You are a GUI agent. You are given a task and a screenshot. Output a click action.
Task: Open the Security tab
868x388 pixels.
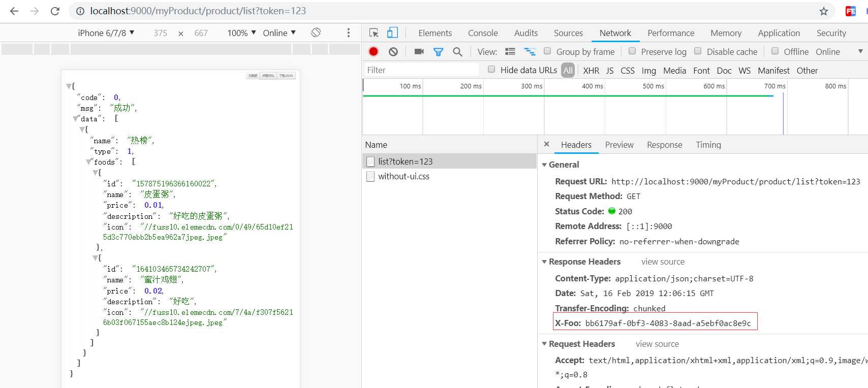(x=831, y=33)
